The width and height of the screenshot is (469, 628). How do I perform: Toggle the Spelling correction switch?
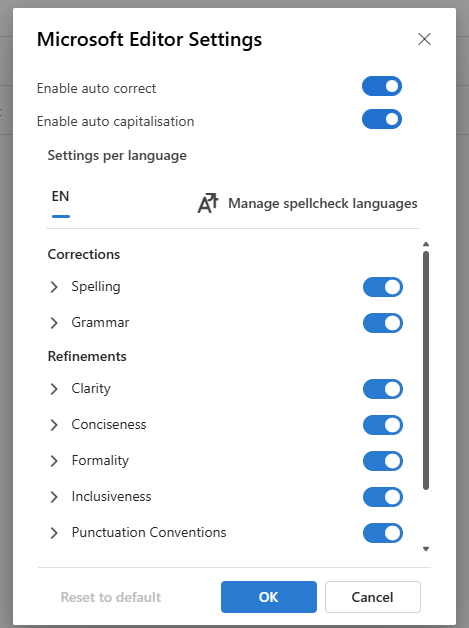click(x=382, y=287)
